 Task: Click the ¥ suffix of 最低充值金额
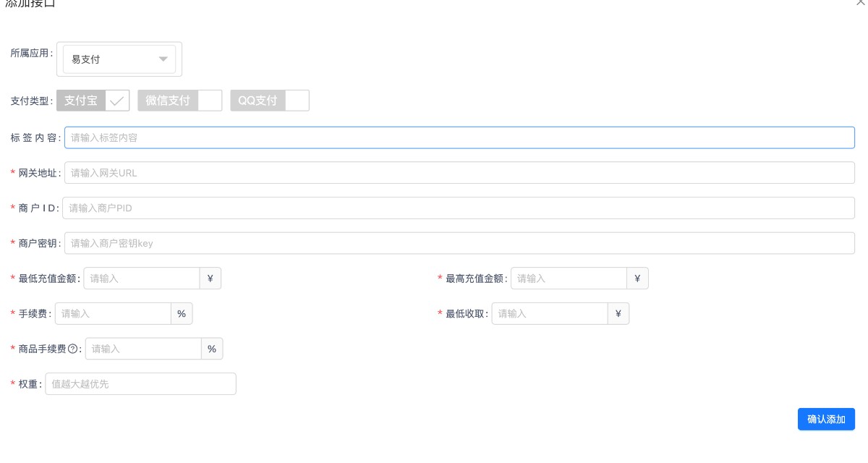point(210,279)
